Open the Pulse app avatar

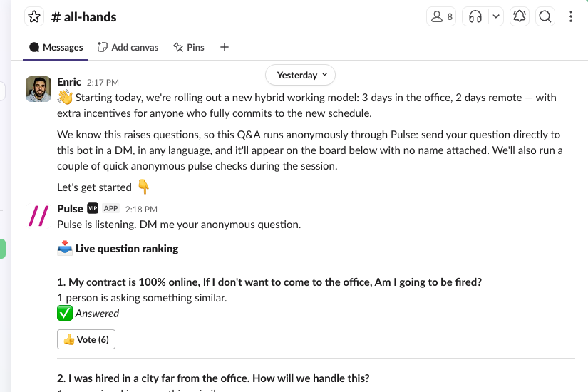[x=38, y=216]
